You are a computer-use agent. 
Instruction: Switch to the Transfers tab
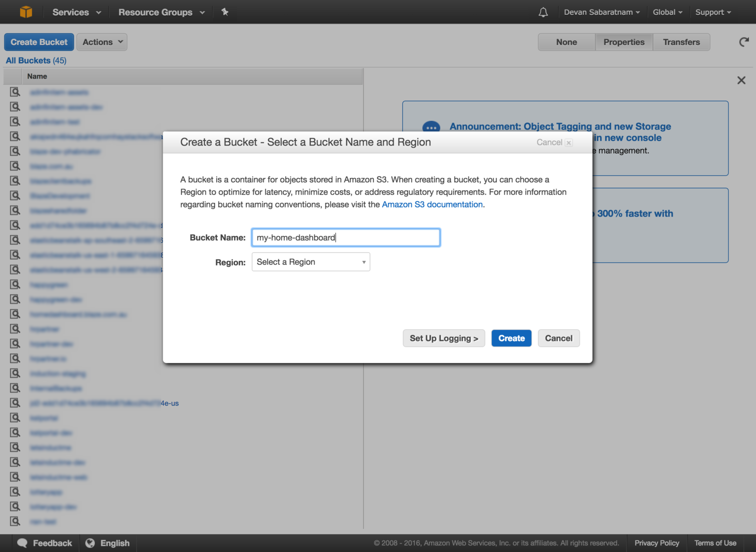point(681,42)
